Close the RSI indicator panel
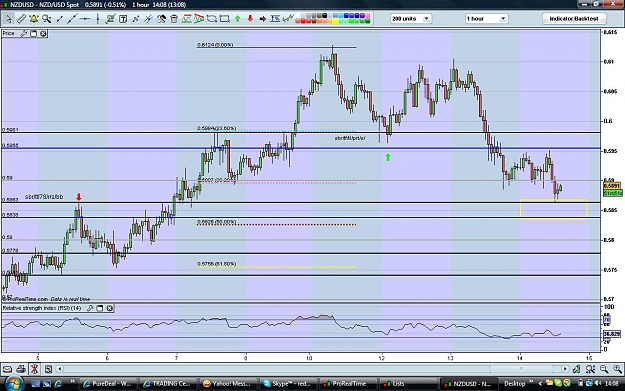This screenshot has width=625, height=391. click(x=110, y=308)
